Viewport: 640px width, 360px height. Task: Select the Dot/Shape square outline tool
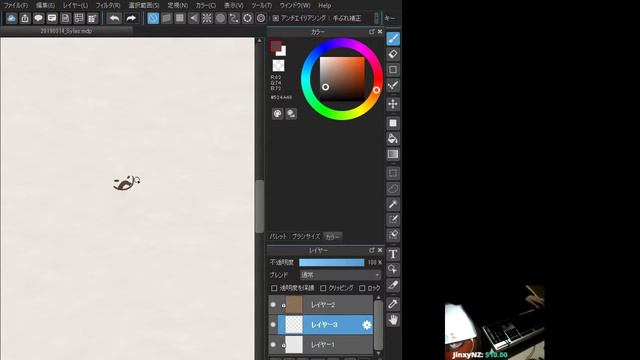coord(393,69)
